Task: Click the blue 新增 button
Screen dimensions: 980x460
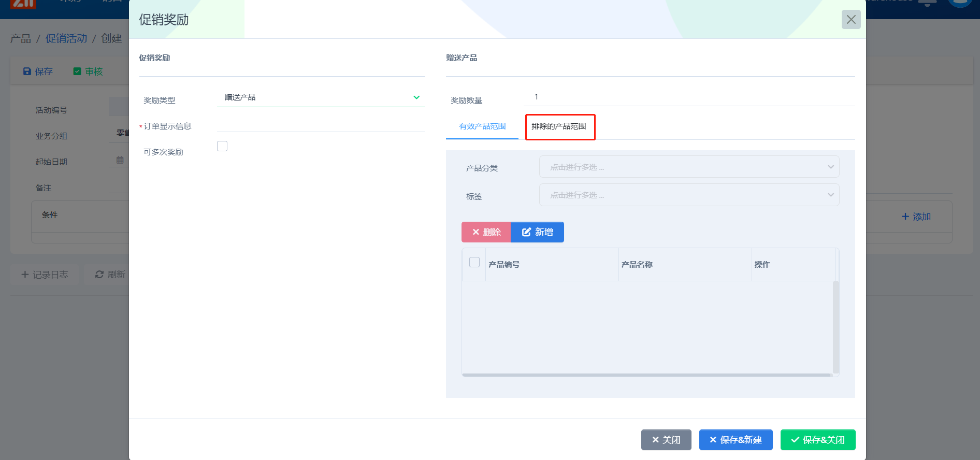Action: click(538, 232)
